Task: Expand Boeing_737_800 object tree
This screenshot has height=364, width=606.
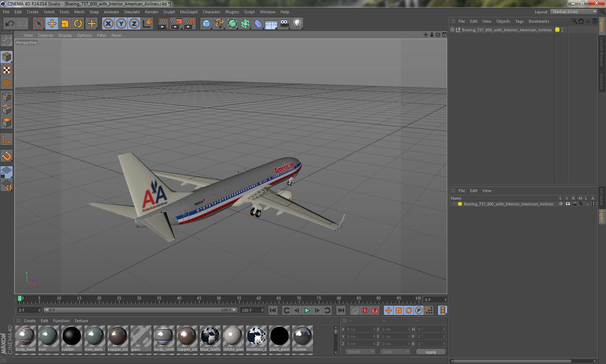Action: pyautogui.click(x=452, y=30)
